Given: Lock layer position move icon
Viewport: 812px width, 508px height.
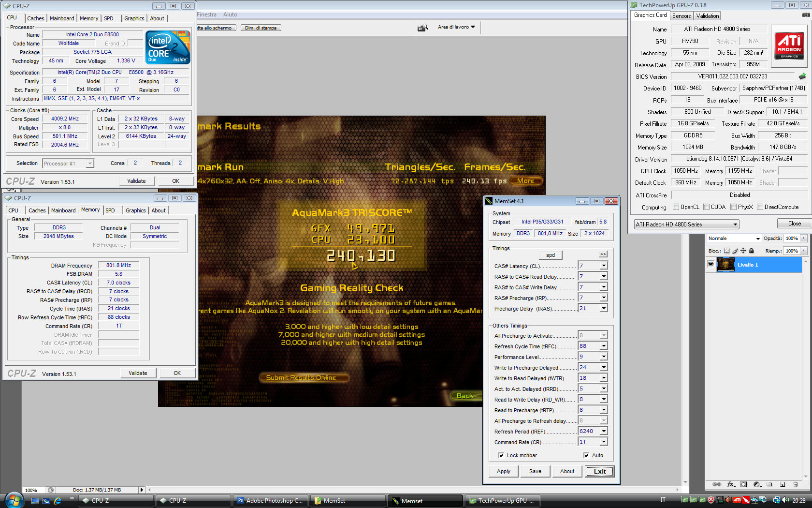Looking at the screenshot, I should pos(743,251).
